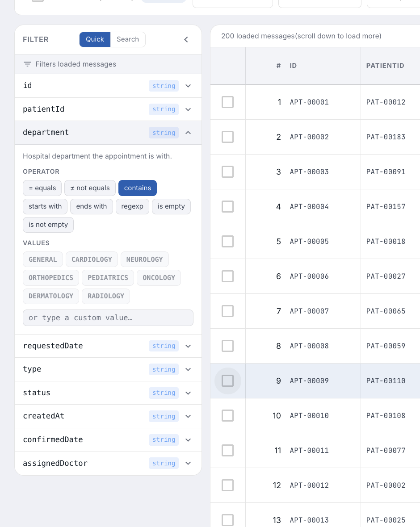
Task: Check the row for APT-00004
Action: coord(228,207)
